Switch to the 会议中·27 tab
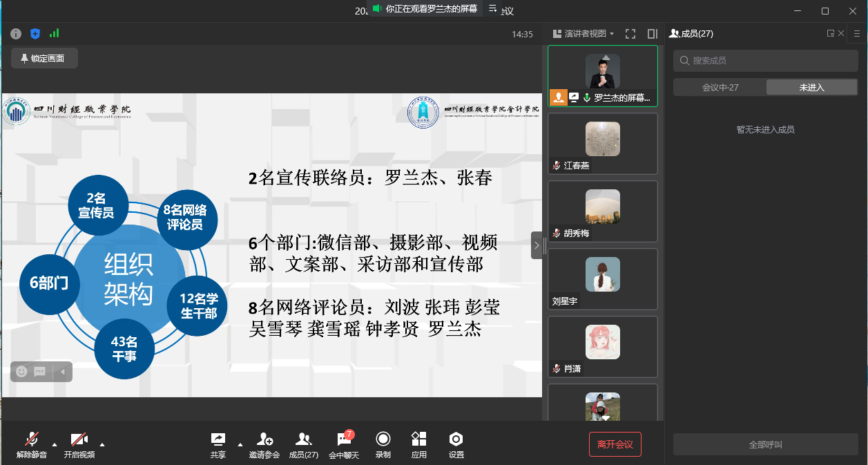Viewport: 868px width, 465px height. [720, 87]
